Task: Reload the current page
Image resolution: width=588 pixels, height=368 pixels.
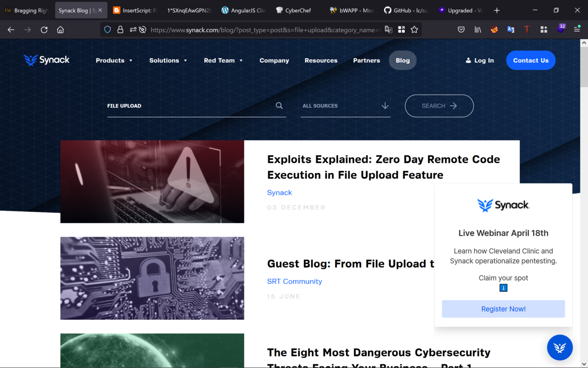Action: coord(44,30)
